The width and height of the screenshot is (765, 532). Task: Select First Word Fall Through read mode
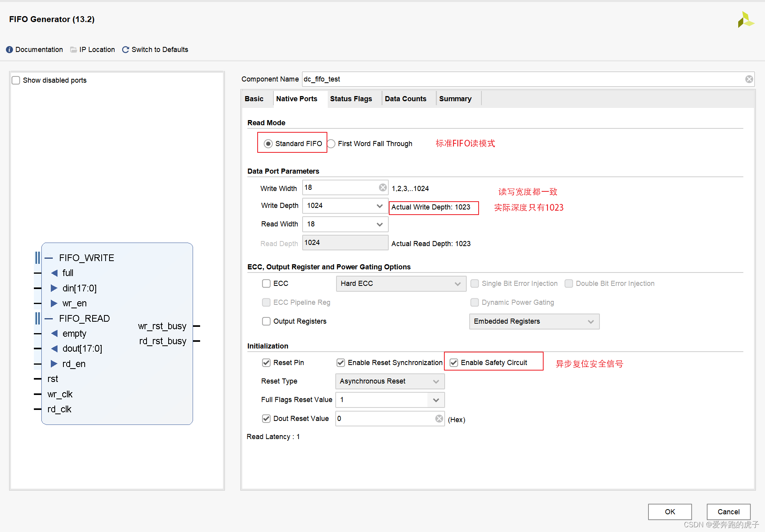(x=332, y=144)
